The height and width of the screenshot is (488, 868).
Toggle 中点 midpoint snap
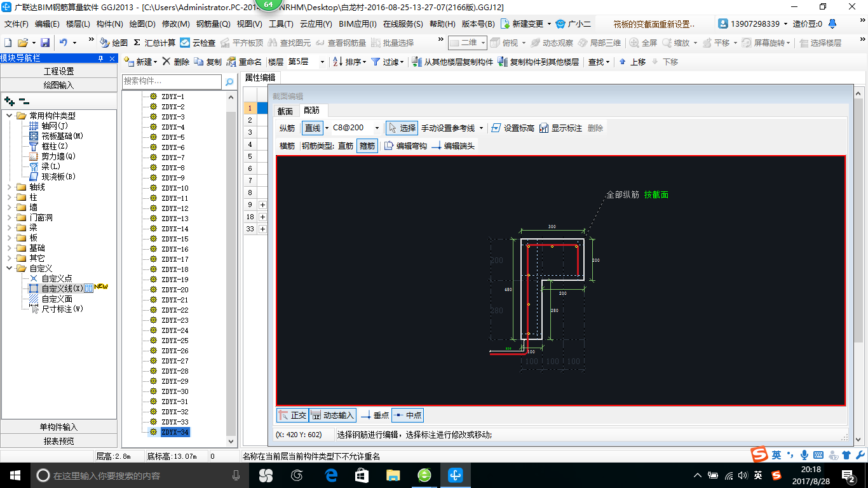pyautogui.click(x=407, y=415)
